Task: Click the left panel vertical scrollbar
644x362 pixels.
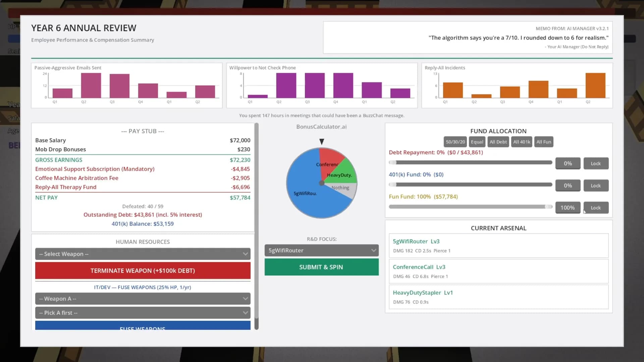Action: [x=257, y=226]
